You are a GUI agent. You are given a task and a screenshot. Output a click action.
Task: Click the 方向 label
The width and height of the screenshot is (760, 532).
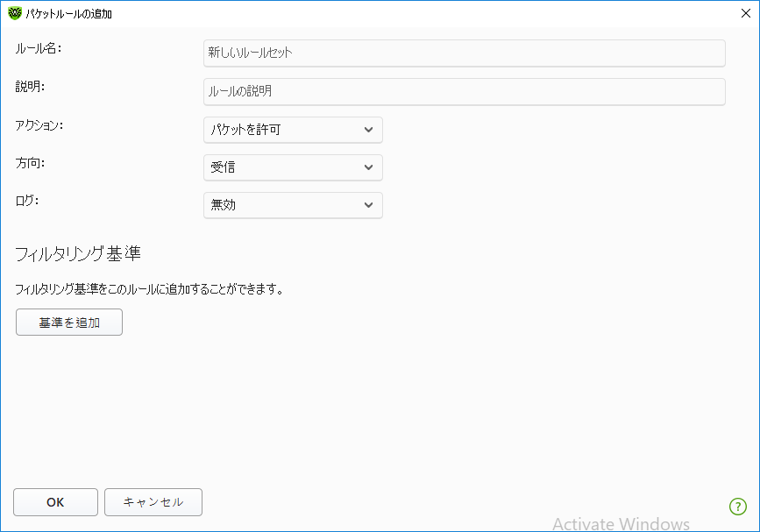point(30,162)
